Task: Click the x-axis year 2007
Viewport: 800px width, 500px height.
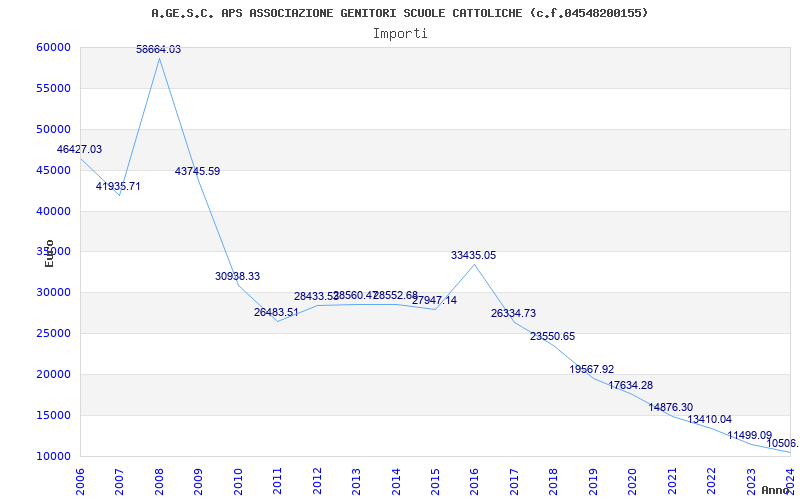Action: click(x=119, y=480)
